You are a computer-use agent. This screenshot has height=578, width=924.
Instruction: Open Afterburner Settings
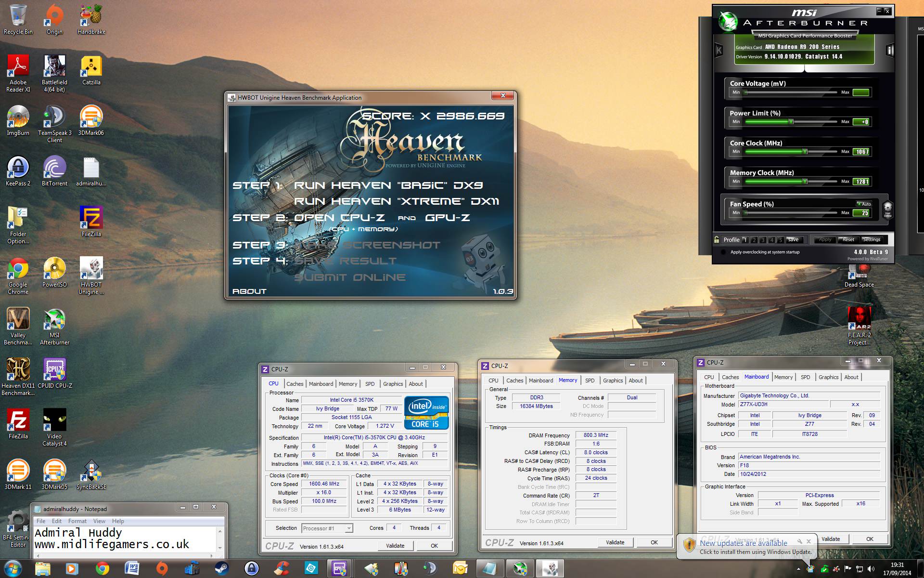871,239
